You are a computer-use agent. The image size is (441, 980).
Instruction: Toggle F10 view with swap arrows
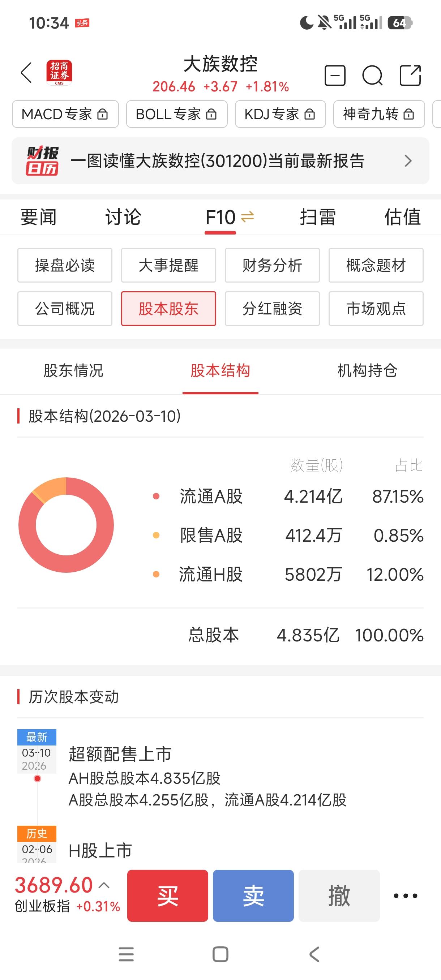[x=247, y=217]
